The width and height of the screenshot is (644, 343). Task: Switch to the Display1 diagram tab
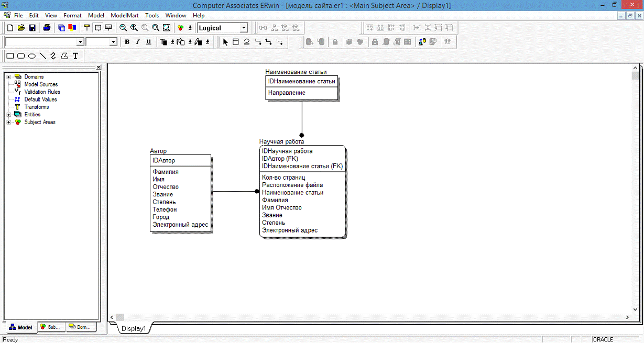point(134,329)
